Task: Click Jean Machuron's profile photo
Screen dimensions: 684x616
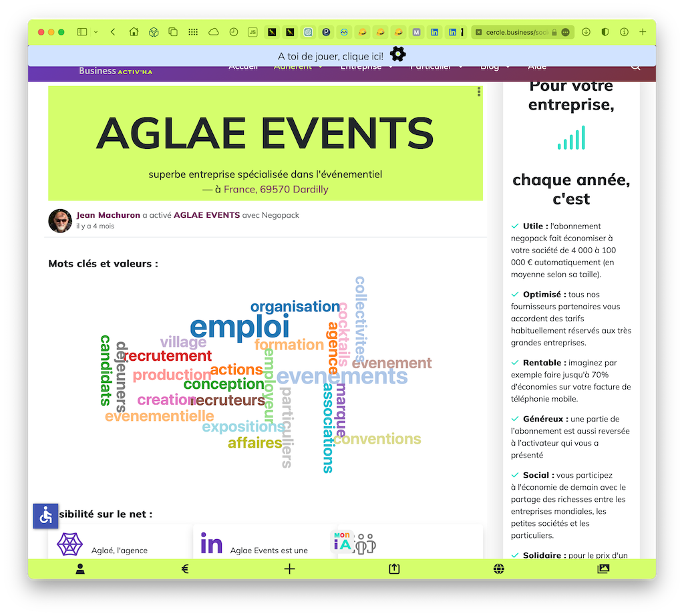Action: pyautogui.click(x=60, y=220)
